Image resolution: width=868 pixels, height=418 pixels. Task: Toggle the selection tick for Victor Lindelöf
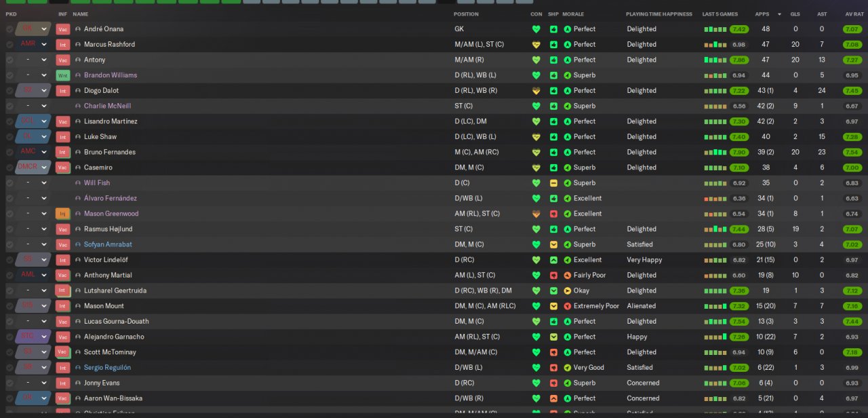tap(9, 260)
